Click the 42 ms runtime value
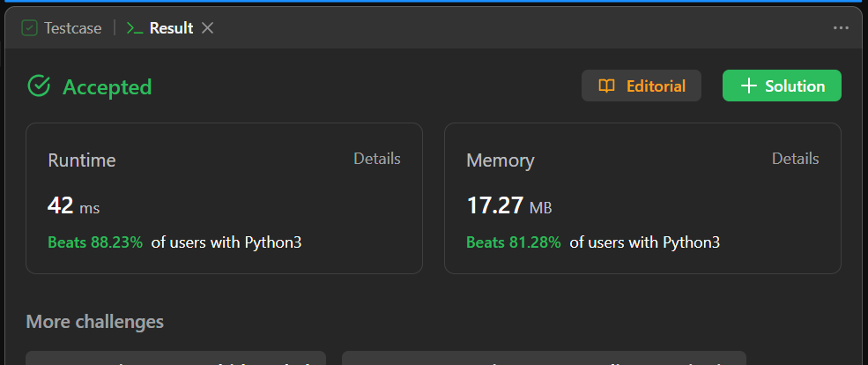This screenshot has height=365, width=868. click(73, 206)
